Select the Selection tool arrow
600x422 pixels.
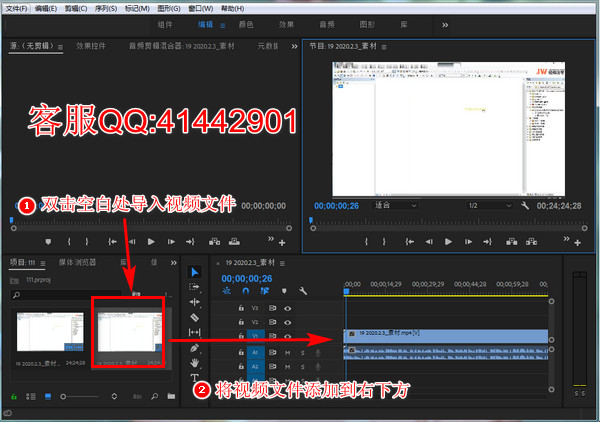(x=194, y=272)
